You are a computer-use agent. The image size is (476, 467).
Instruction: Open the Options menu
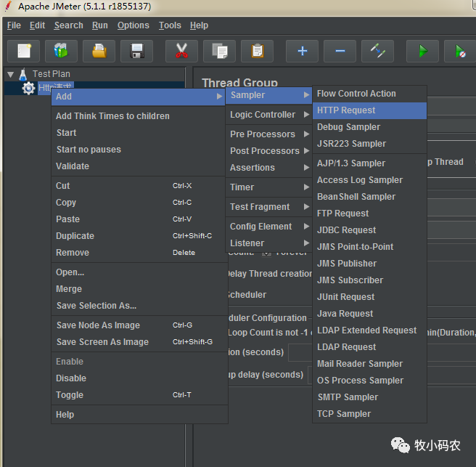pyautogui.click(x=134, y=25)
